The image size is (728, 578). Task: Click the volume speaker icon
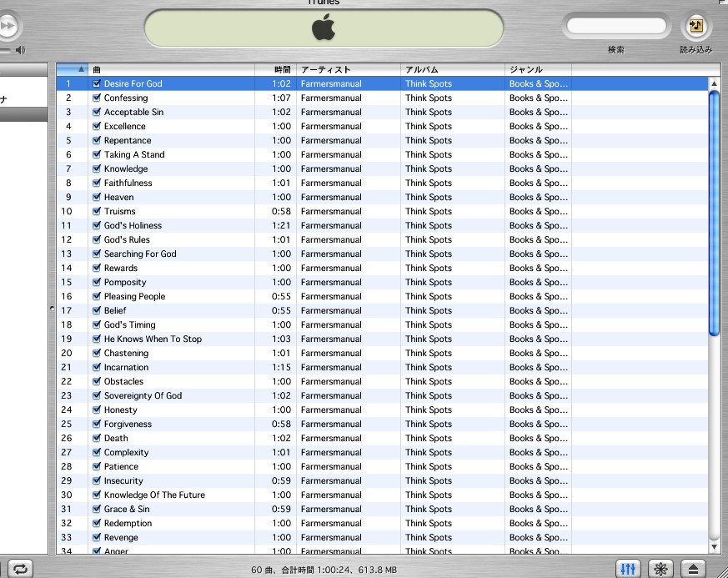[20, 50]
